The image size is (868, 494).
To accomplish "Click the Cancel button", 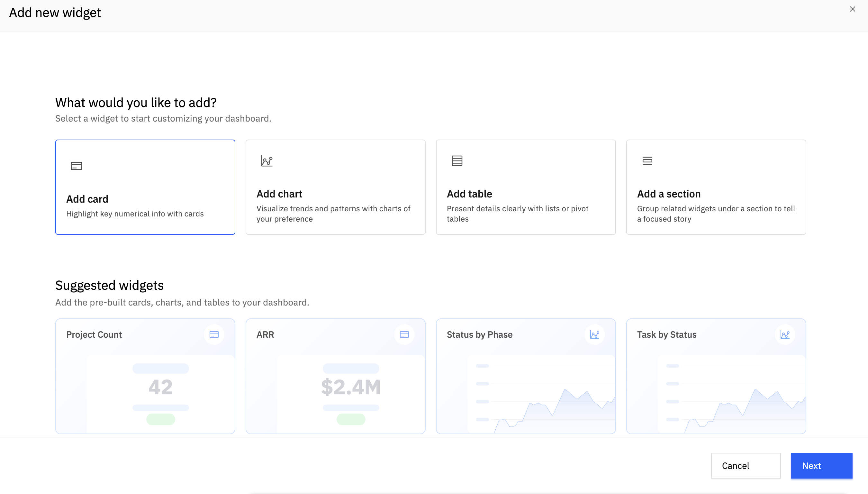I will [746, 465].
